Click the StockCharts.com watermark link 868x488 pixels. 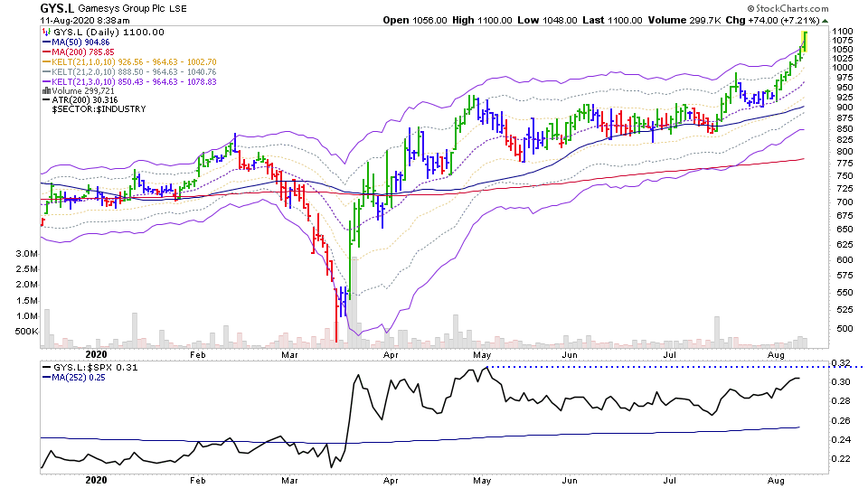788,8
